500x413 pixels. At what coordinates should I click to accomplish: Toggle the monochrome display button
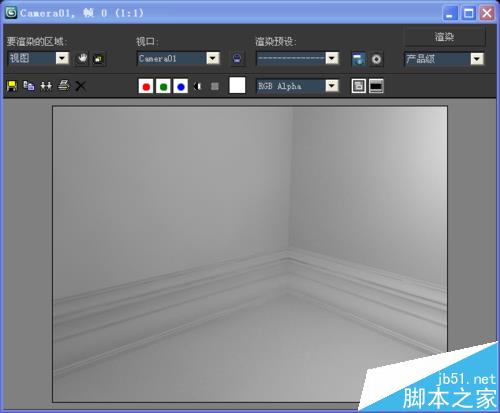215,86
